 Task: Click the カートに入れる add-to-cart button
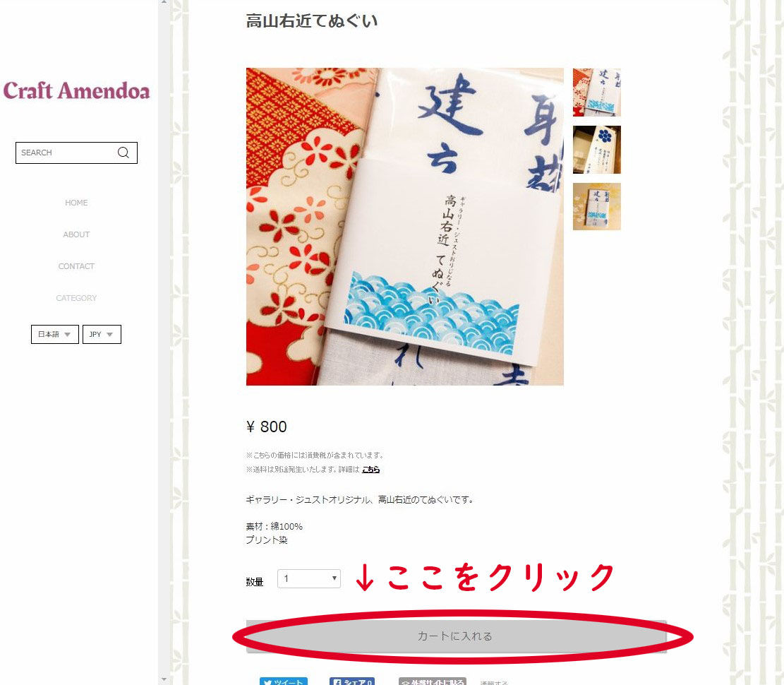point(456,636)
